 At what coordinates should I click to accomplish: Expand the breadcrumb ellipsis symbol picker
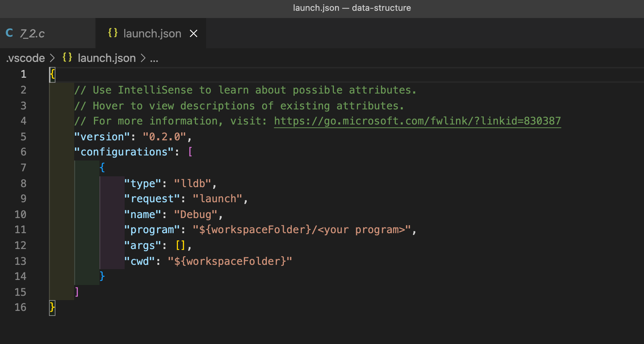pos(154,58)
